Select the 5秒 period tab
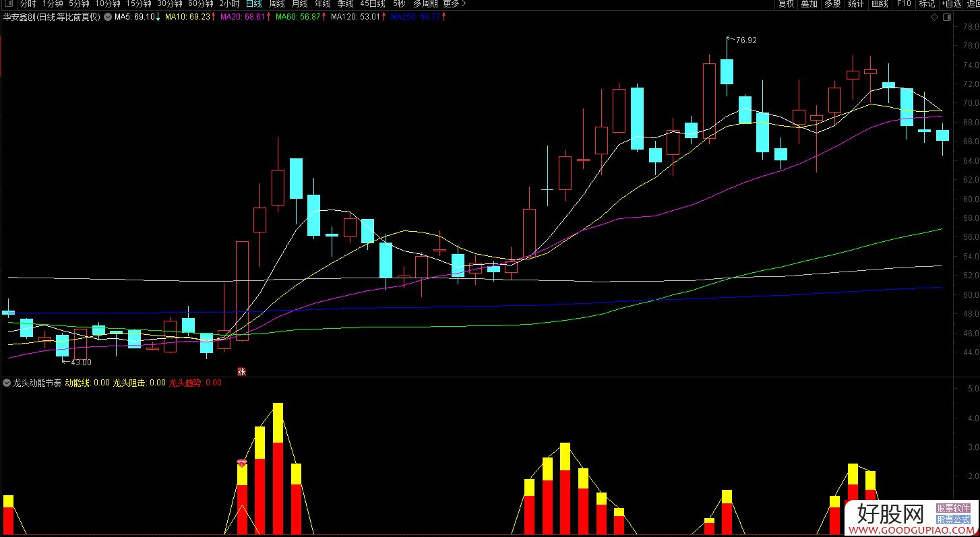 pyautogui.click(x=400, y=4)
